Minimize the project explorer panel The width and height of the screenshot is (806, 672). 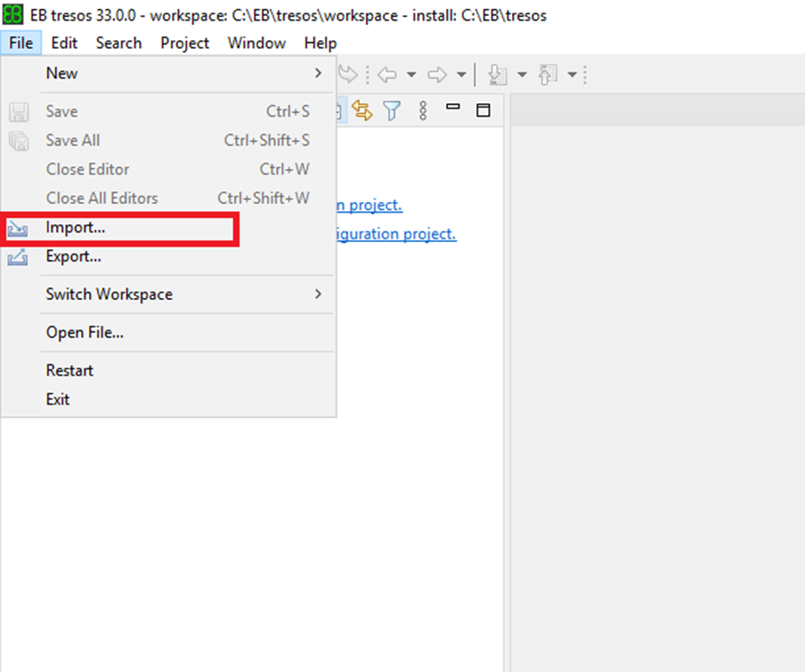pyautogui.click(x=453, y=109)
